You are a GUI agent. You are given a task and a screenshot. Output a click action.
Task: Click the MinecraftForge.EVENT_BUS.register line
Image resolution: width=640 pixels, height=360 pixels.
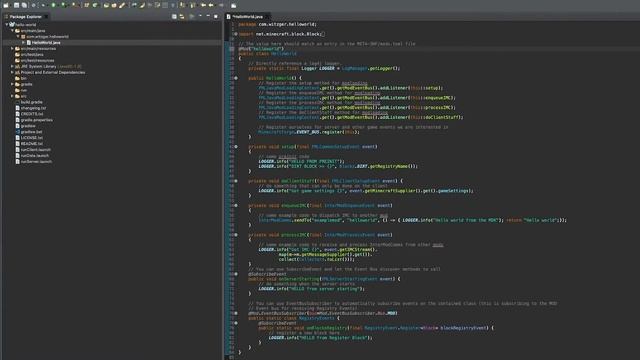pyautogui.click(x=309, y=132)
